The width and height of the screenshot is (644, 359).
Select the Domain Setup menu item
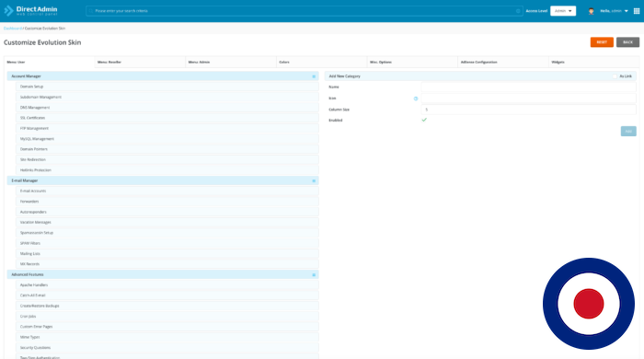point(167,87)
